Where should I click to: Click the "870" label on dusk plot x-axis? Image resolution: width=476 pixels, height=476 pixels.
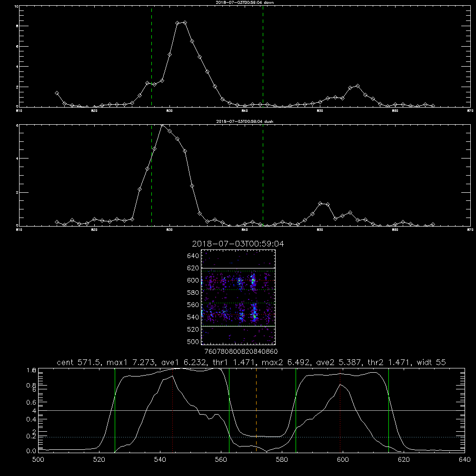tap(470, 230)
